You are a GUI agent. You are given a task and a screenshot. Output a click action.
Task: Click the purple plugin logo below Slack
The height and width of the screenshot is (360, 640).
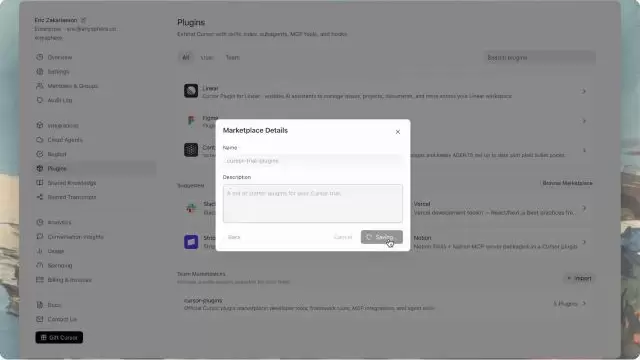(x=191, y=242)
